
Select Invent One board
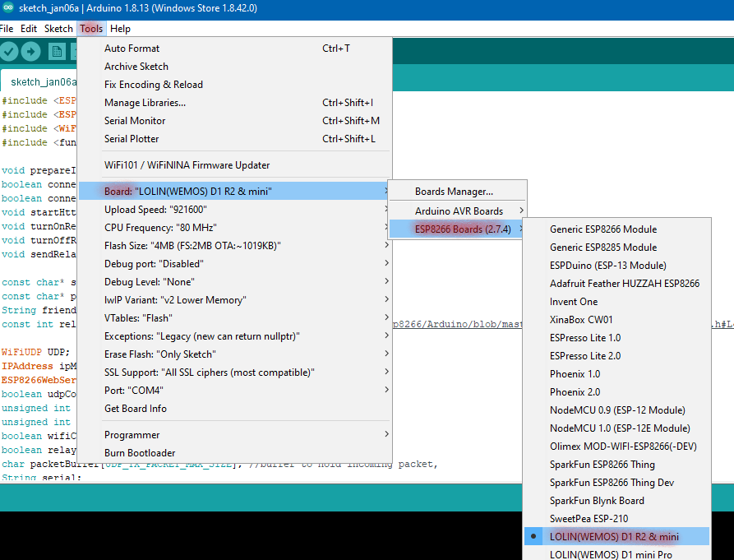(616, 302)
